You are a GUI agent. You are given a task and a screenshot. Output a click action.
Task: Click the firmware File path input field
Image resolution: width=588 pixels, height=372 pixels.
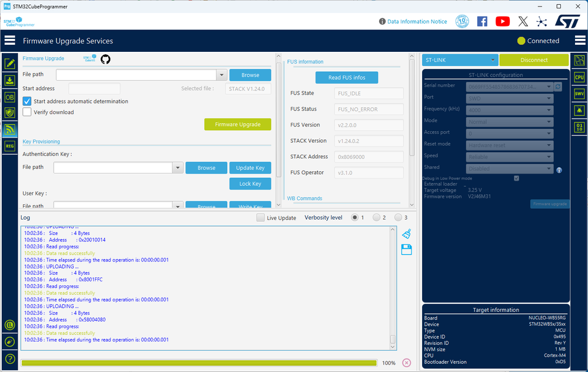click(x=136, y=75)
